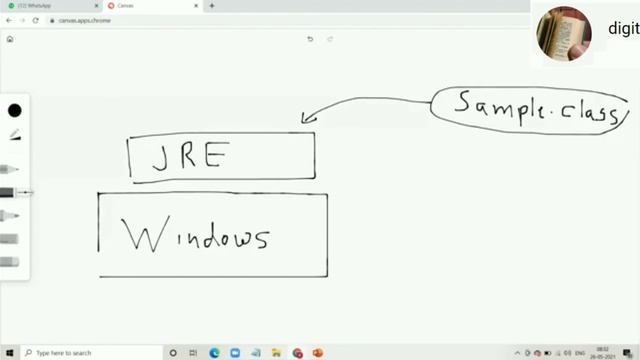Open the battery status tray icon

(548, 353)
